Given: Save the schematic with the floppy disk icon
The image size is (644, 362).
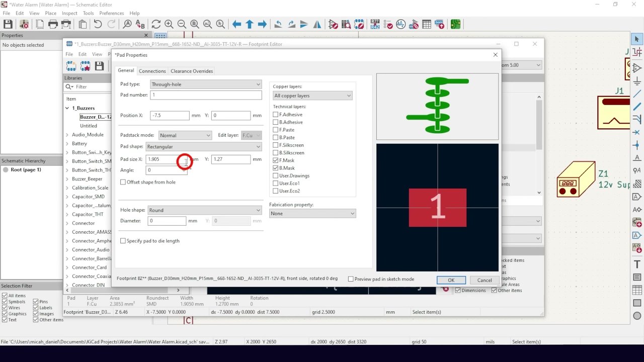Looking at the screenshot, I should click(x=8, y=24).
